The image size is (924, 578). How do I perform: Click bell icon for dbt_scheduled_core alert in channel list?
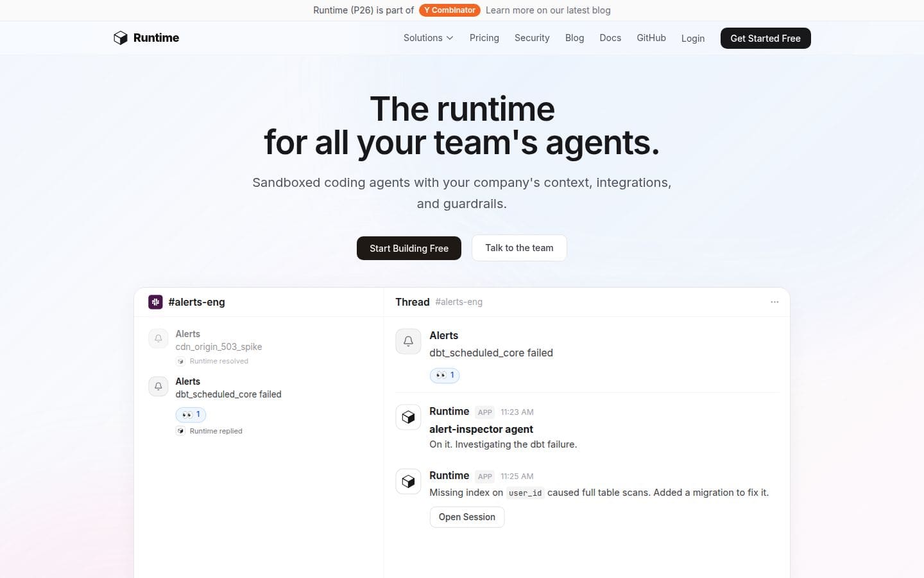[x=158, y=386]
